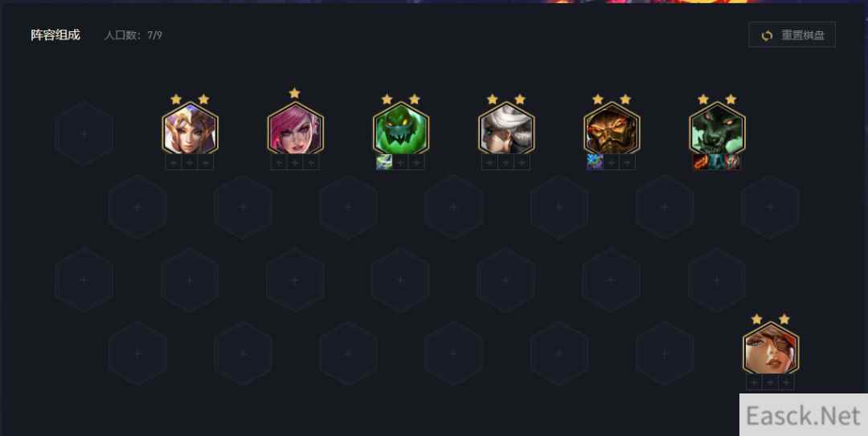Screen dimensions: 868x436
Task: Click the 阵容组成 heading
Action: tap(55, 35)
